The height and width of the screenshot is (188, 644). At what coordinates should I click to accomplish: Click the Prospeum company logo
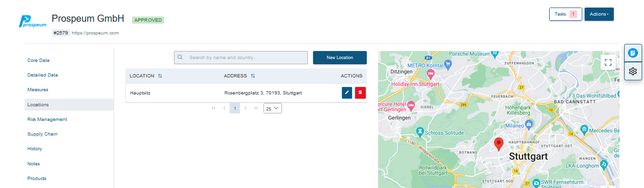pos(33,21)
